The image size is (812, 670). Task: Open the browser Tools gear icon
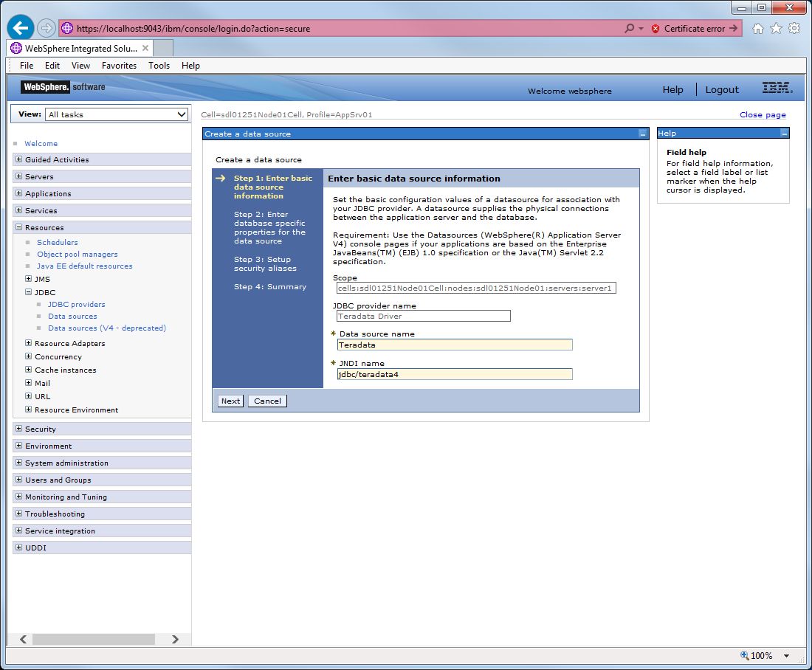coord(794,29)
